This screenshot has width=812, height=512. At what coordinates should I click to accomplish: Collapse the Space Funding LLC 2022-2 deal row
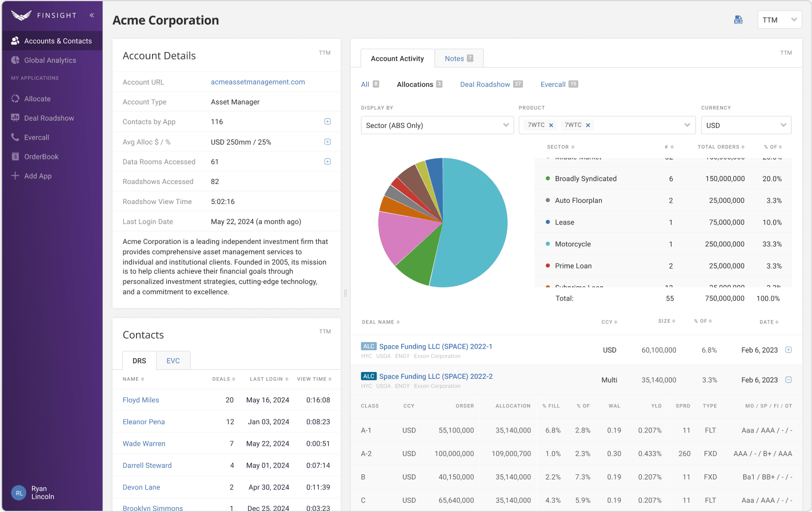click(789, 379)
